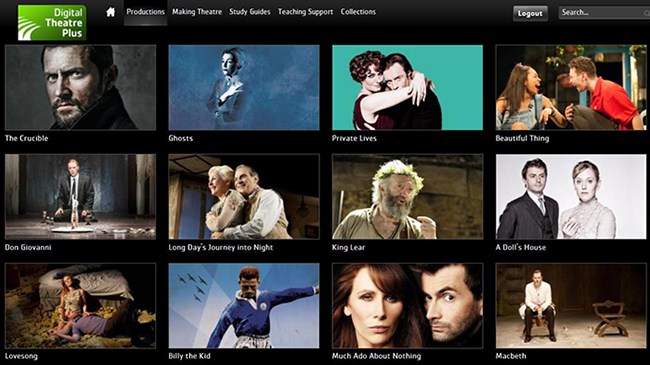Open the Beautiful Thing thumbnail

point(571,88)
